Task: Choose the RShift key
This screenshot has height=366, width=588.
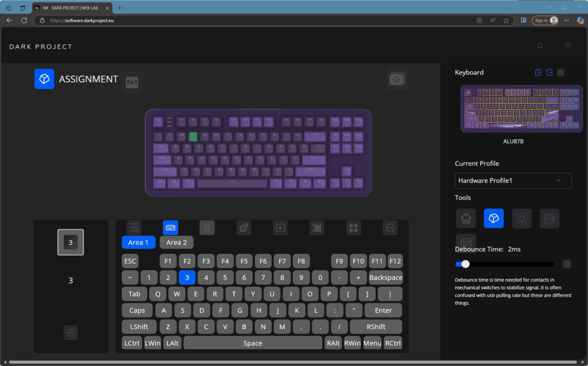Action: tap(376, 326)
